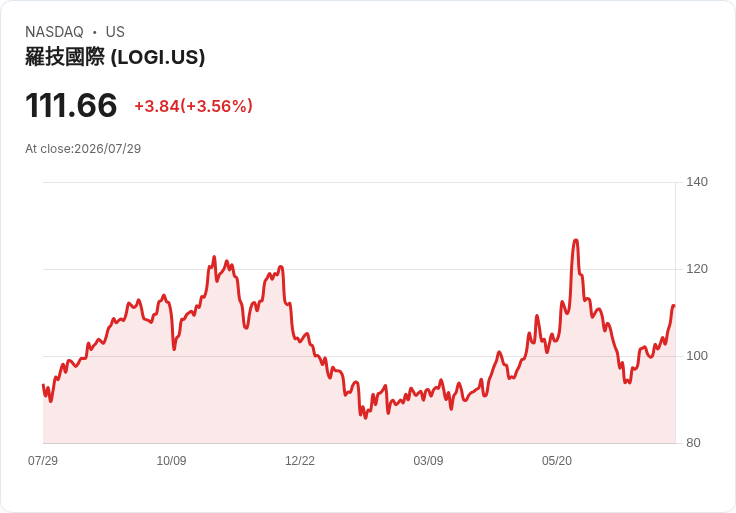The image size is (736, 513).
Task: Click the NASDAQ exchange label
Action: [x=54, y=32]
